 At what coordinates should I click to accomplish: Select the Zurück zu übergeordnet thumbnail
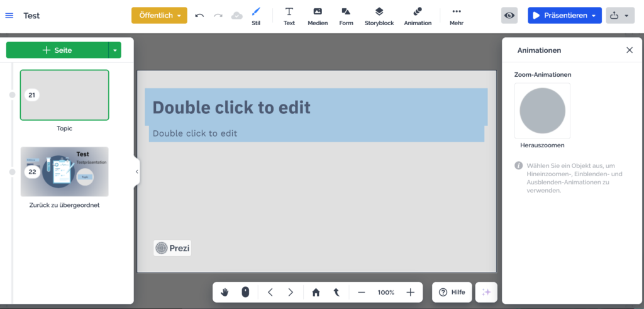64,172
